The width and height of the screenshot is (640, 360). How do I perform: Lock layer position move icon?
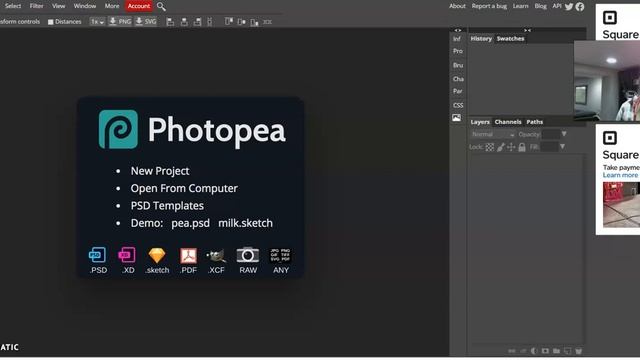tap(511, 147)
